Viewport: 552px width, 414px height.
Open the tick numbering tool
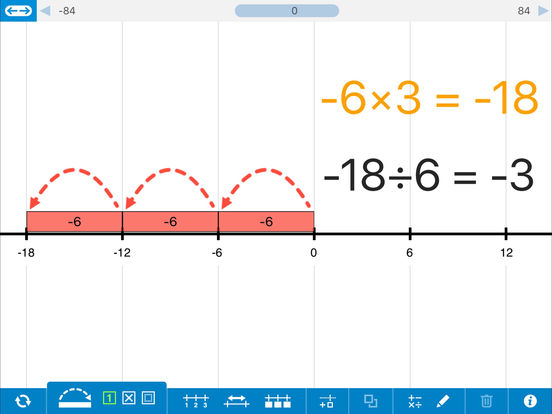(x=196, y=401)
